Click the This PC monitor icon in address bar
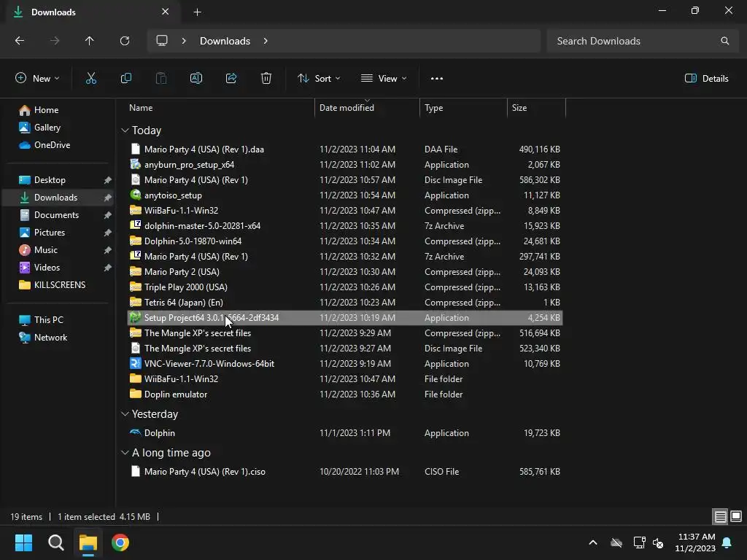This screenshot has height=560, width=747. click(x=162, y=41)
